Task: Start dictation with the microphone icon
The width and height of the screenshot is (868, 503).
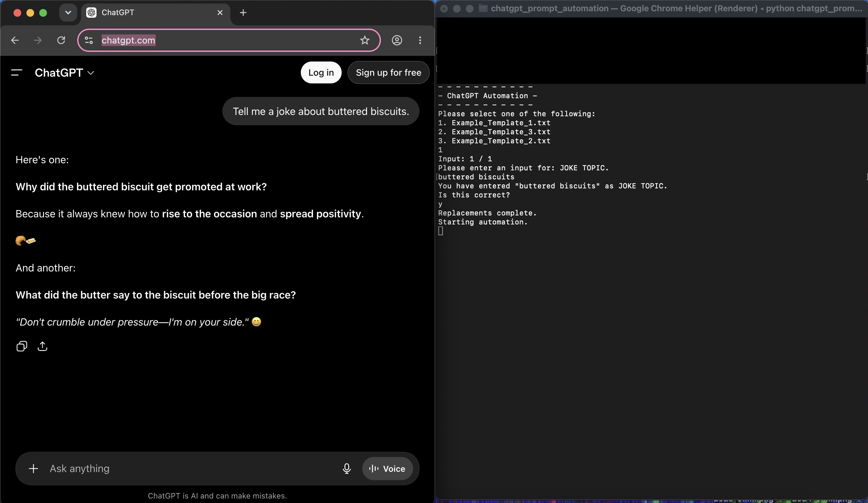Action: [x=346, y=469]
